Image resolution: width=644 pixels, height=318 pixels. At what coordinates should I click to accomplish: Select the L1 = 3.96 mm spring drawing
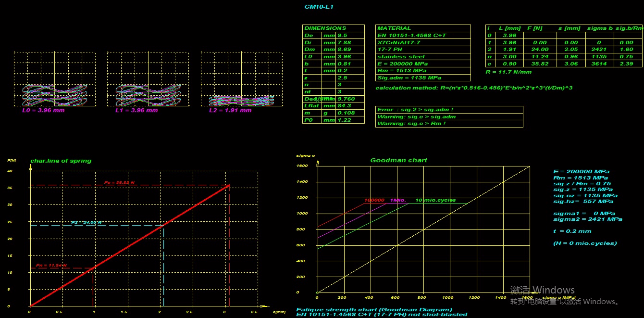coord(144,95)
